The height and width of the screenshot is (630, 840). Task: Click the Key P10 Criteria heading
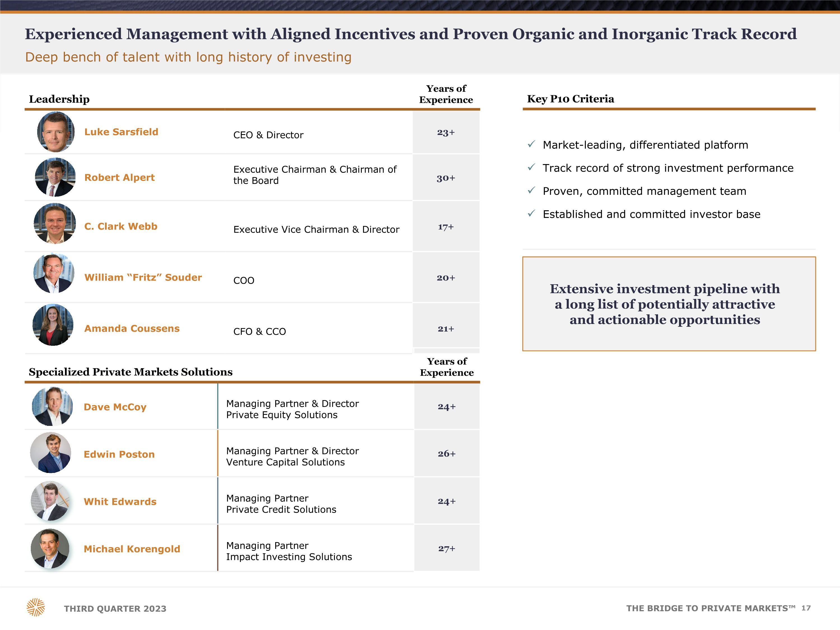click(570, 99)
